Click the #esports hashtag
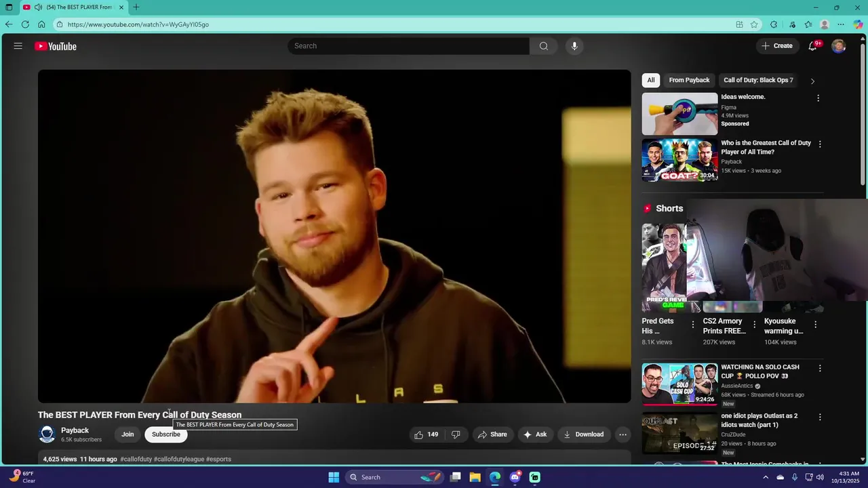868x488 pixels. pos(218,459)
